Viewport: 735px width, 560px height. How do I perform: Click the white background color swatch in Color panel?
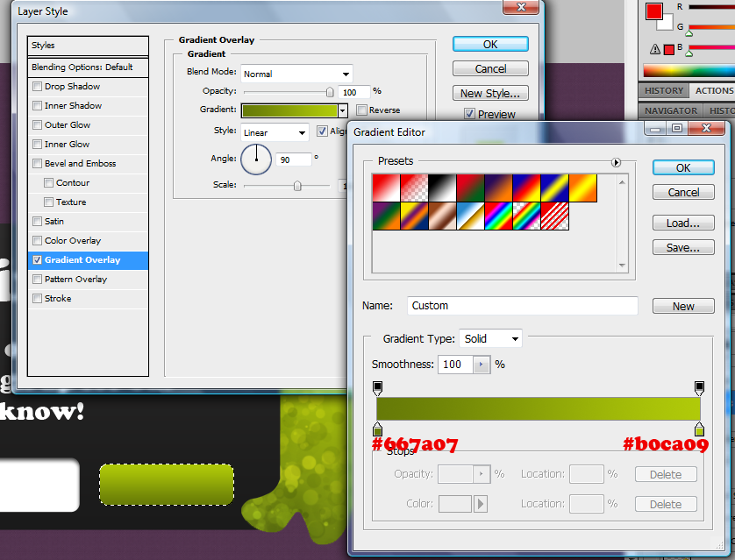coord(667,25)
